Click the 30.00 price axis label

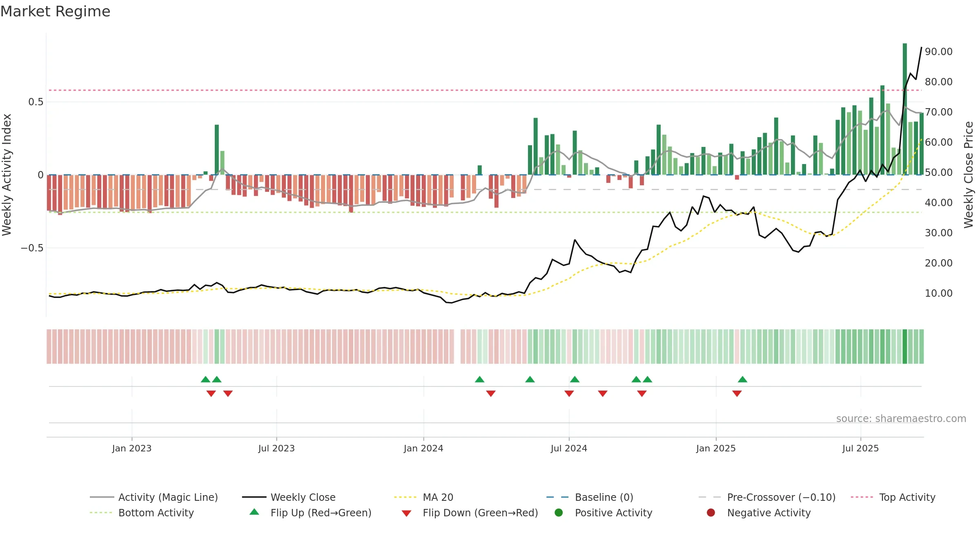938,233
